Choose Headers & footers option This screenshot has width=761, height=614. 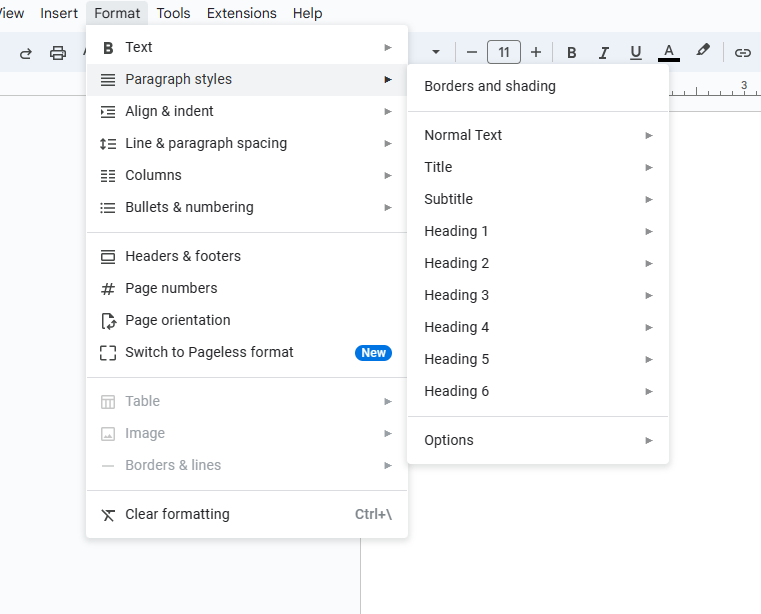[x=247, y=256]
